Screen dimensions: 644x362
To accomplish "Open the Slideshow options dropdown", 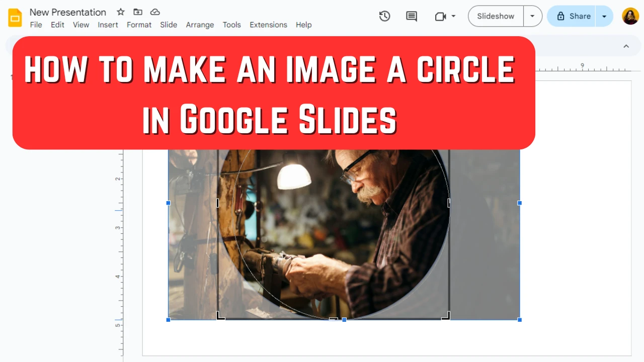I will pos(532,16).
